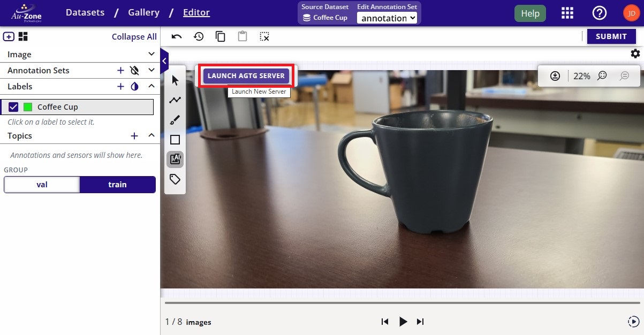Image resolution: width=644 pixels, height=335 pixels.
Task: Collapse the left sidebar panel
Action: pos(164,61)
